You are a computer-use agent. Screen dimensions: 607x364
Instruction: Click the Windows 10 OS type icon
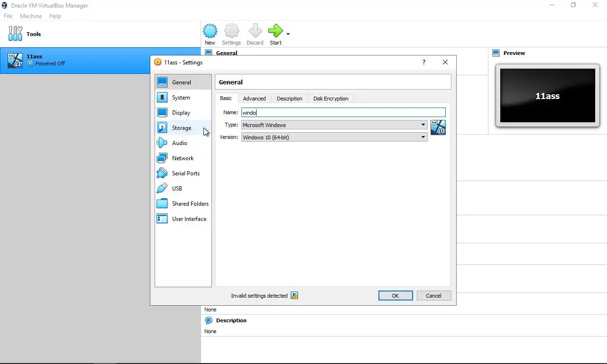click(x=438, y=127)
